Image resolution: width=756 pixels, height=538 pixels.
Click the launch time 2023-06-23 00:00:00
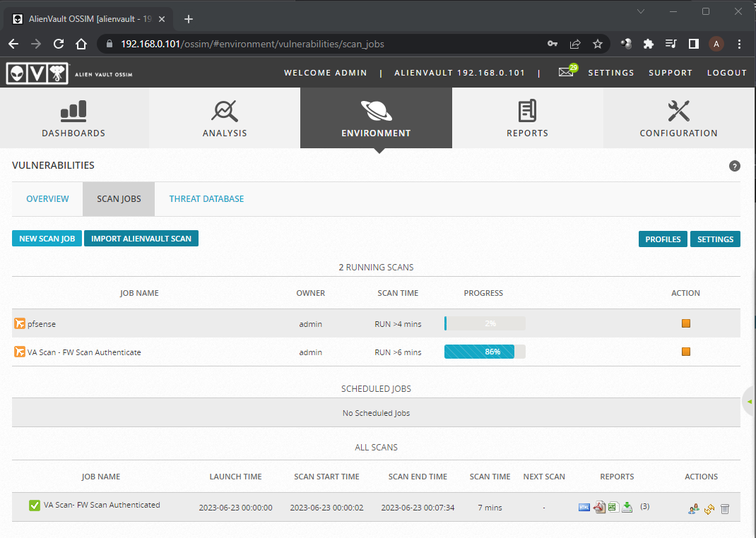point(235,508)
